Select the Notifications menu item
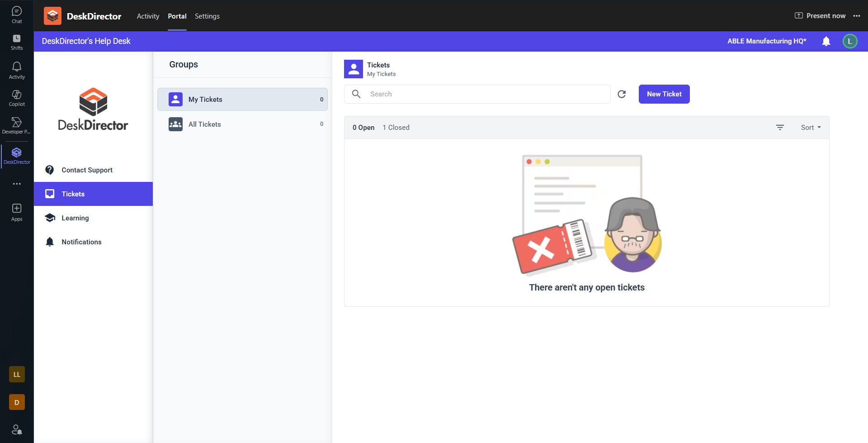Image resolution: width=868 pixels, height=443 pixels. (94, 242)
